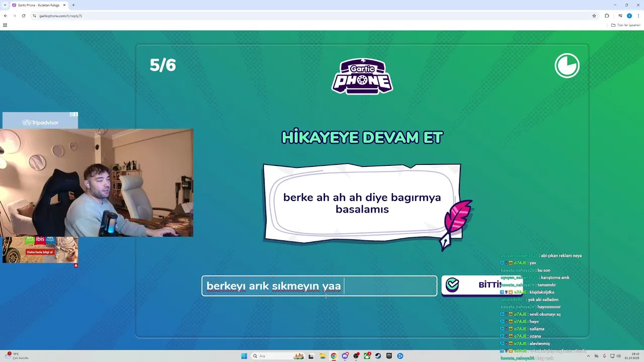Open Steam from the taskbar
This screenshot has width=644, height=362.
tap(378, 356)
